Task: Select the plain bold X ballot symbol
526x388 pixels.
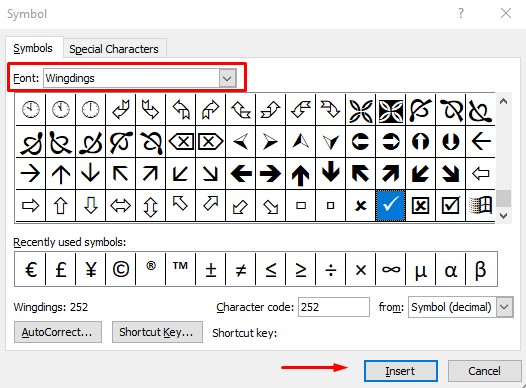Action: pos(361,205)
